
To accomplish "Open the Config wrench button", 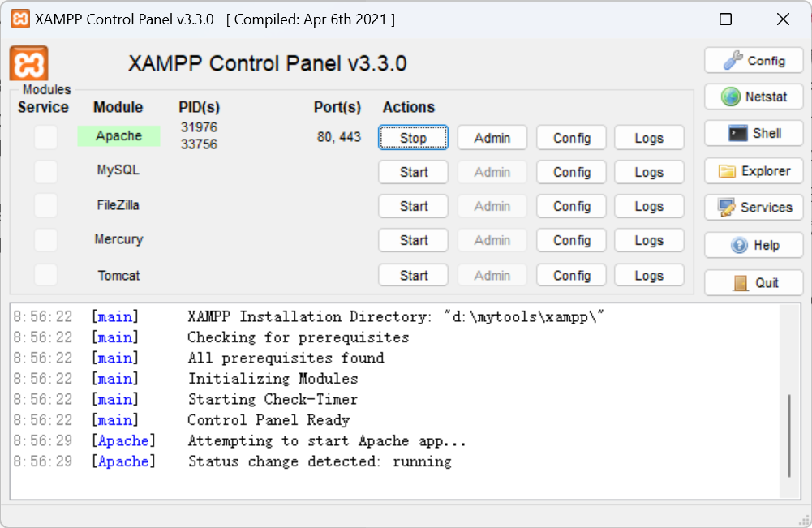I will point(754,61).
